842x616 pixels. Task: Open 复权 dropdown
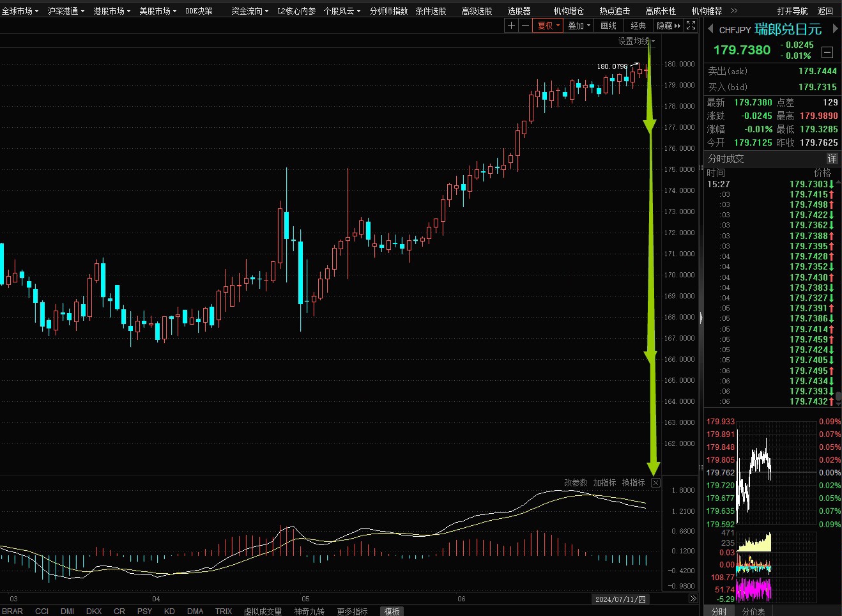pyautogui.click(x=548, y=26)
